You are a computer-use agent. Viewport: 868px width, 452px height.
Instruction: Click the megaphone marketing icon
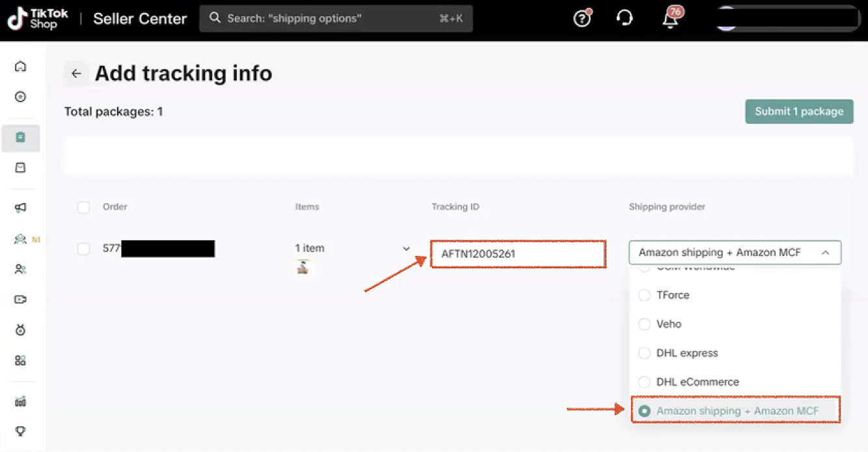tap(21, 208)
